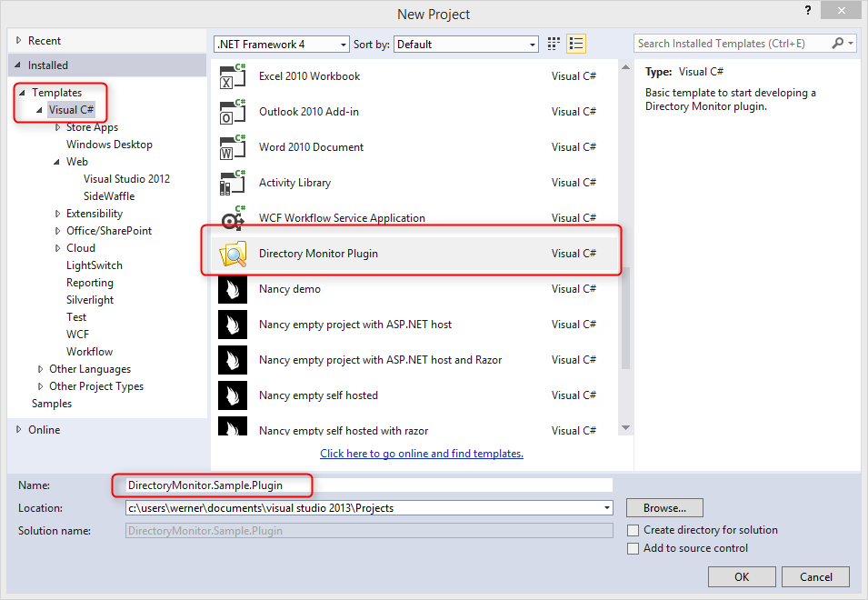Select the Samples tree item

[x=52, y=404]
